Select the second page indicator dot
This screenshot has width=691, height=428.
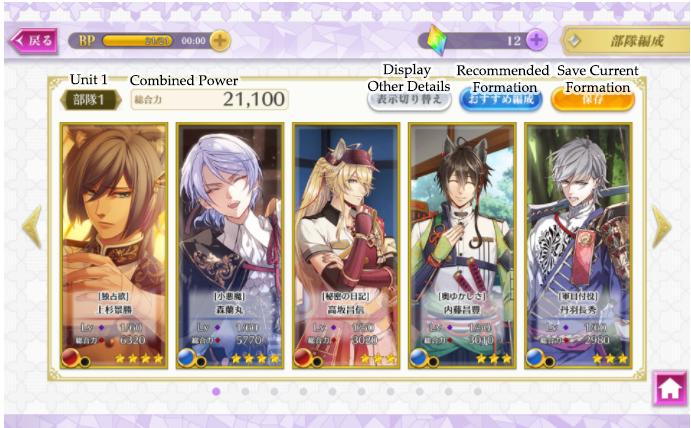(x=245, y=391)
